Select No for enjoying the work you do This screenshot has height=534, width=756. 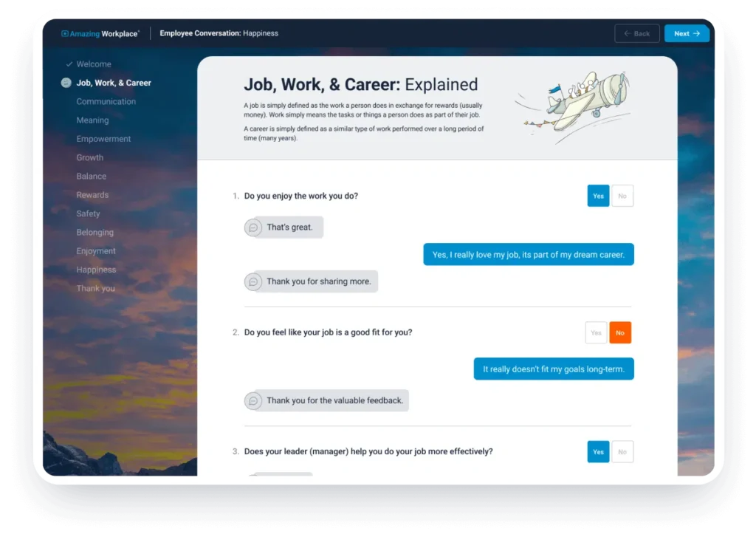click(622, 196)
